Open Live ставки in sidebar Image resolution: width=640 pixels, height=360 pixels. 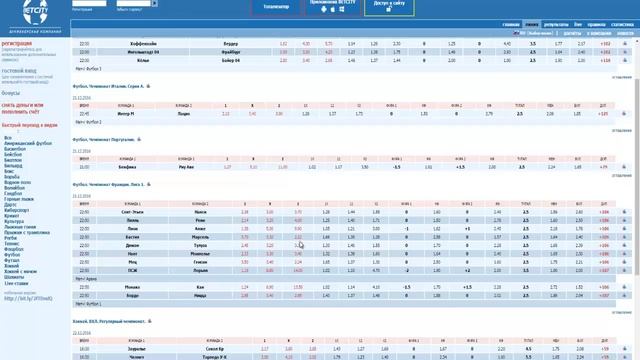pos(16,283)
